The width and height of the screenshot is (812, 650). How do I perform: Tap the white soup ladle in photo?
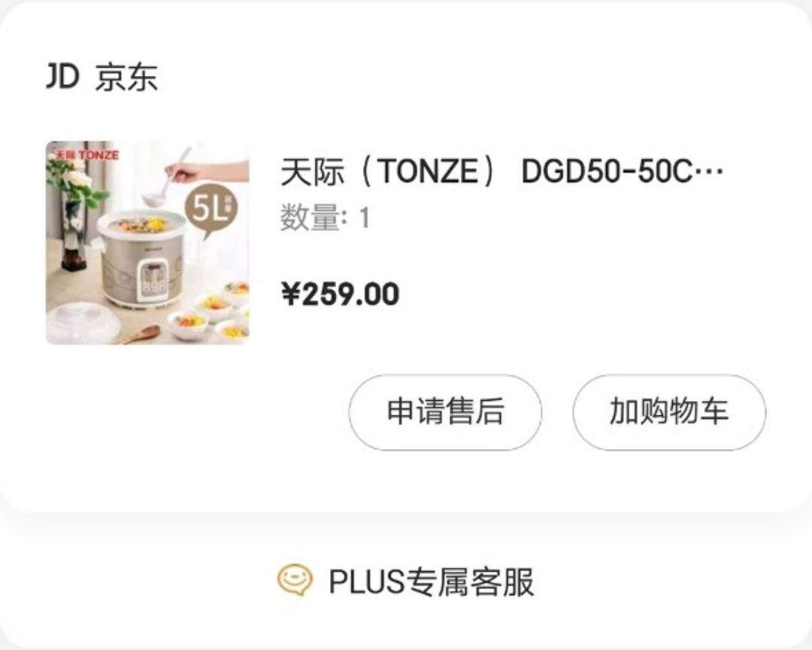167,178
